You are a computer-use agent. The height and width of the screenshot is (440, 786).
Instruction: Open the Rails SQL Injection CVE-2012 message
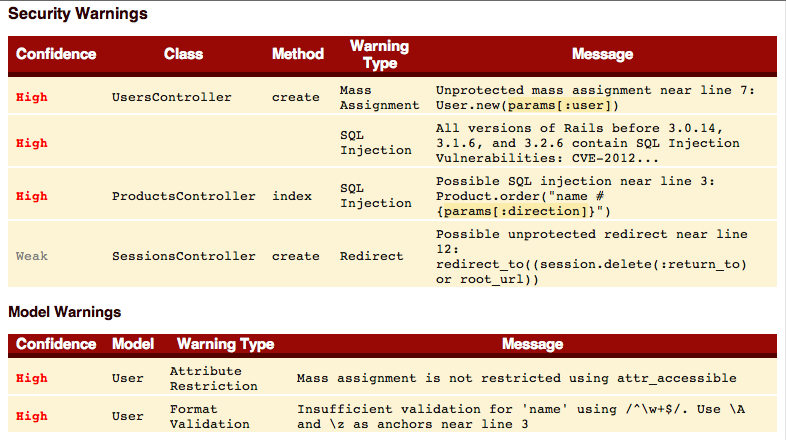coord(587,143)
